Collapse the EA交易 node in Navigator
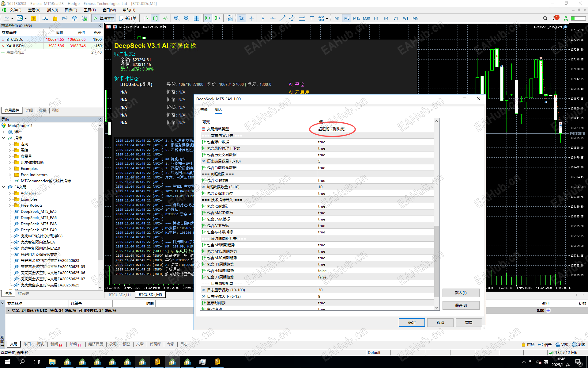 [x=4, y=187]
